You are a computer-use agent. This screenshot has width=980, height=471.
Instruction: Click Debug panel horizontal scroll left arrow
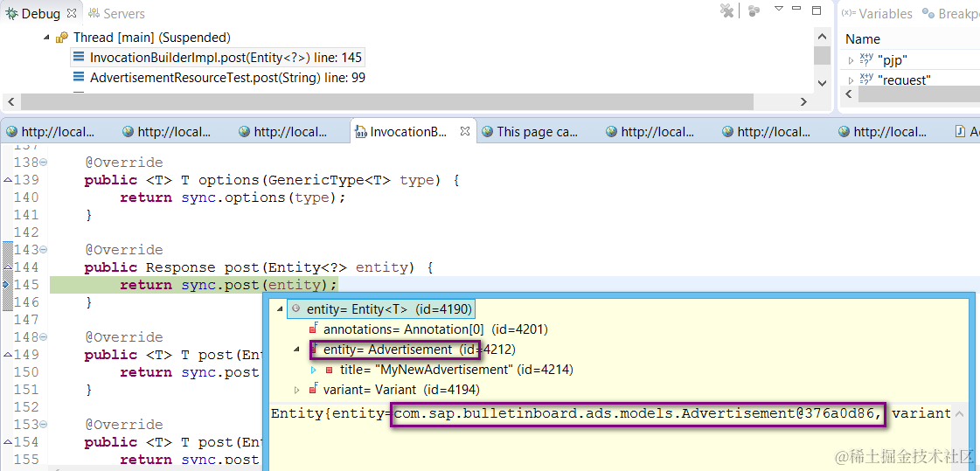(x=10, y=101)
